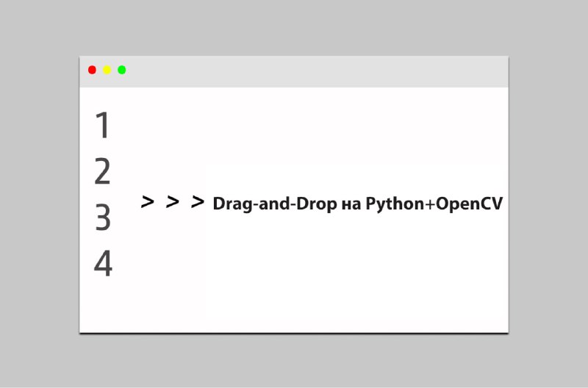Click the green maximize dot
Viewport: 588px width, 388px height.
pyautogui.click(x=122, y=70)
